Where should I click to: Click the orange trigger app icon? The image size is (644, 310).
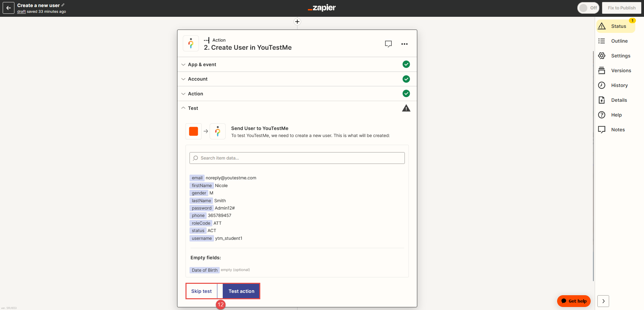194,131
